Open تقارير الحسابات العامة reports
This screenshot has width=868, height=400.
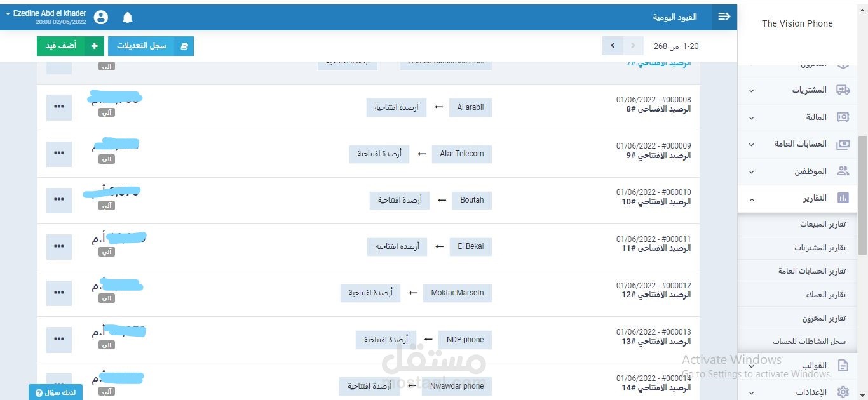pyautogui.click(x=797, y=271)
